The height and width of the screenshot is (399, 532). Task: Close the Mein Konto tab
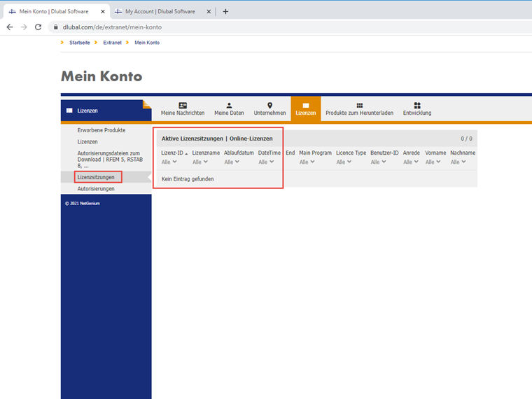[x=103, y=11]
